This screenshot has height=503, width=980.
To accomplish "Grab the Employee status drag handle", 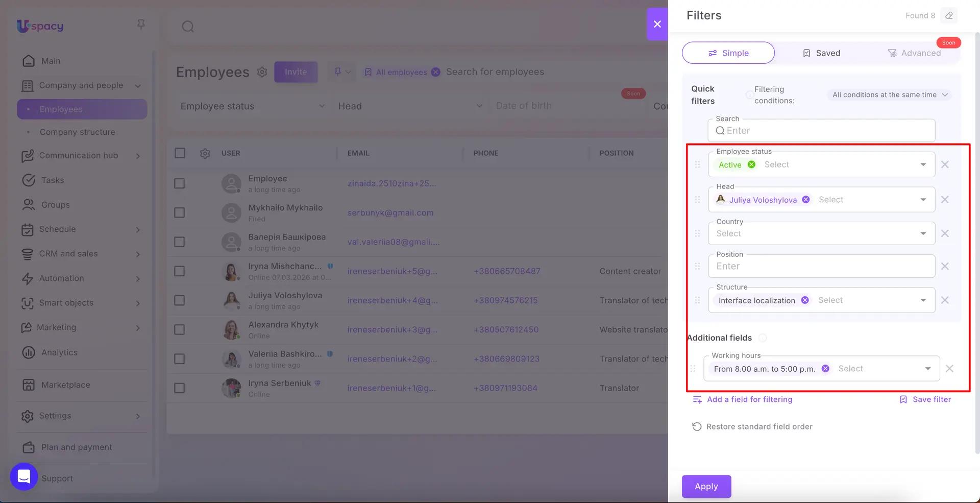I will pos(697,164).
